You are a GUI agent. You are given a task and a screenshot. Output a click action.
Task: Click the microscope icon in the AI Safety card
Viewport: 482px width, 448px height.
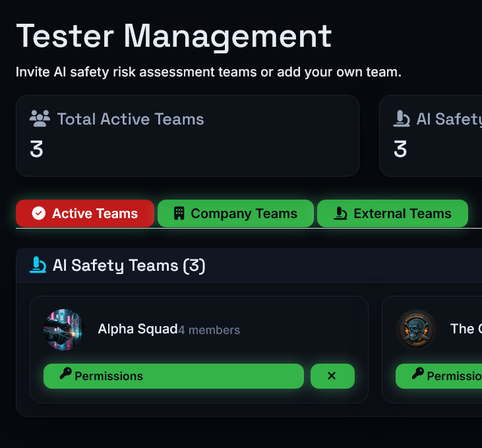[402, 119]
